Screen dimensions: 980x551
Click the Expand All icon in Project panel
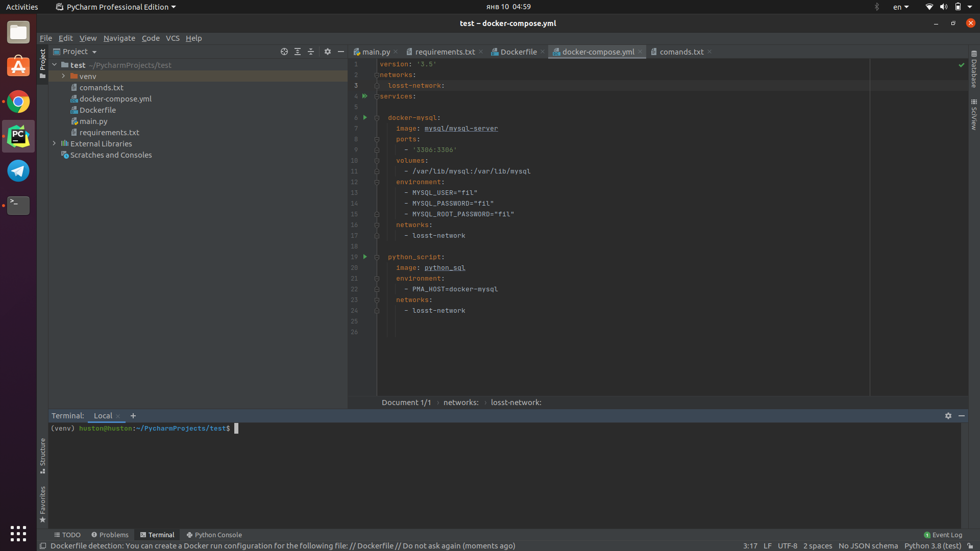click(298, 52)
